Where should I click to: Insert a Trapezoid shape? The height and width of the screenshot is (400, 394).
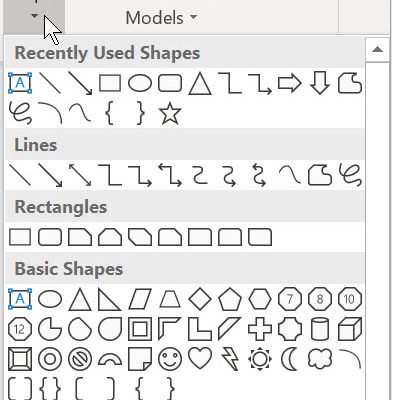(x=170, y=299)
